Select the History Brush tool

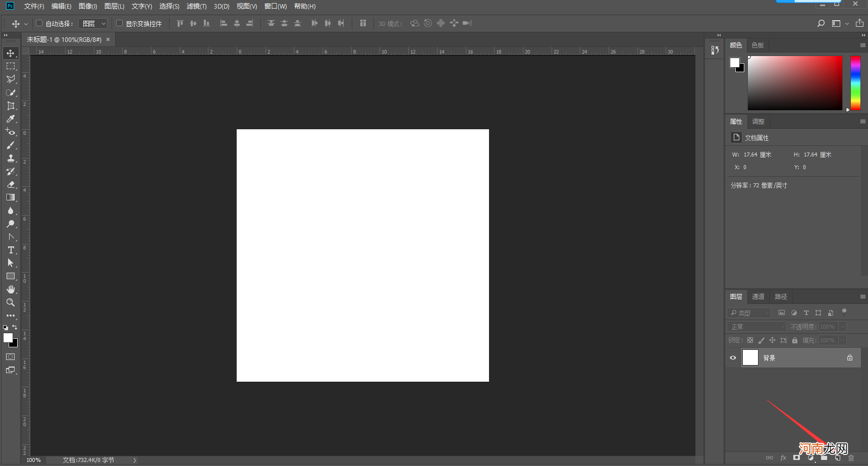[x=11, y=171]
